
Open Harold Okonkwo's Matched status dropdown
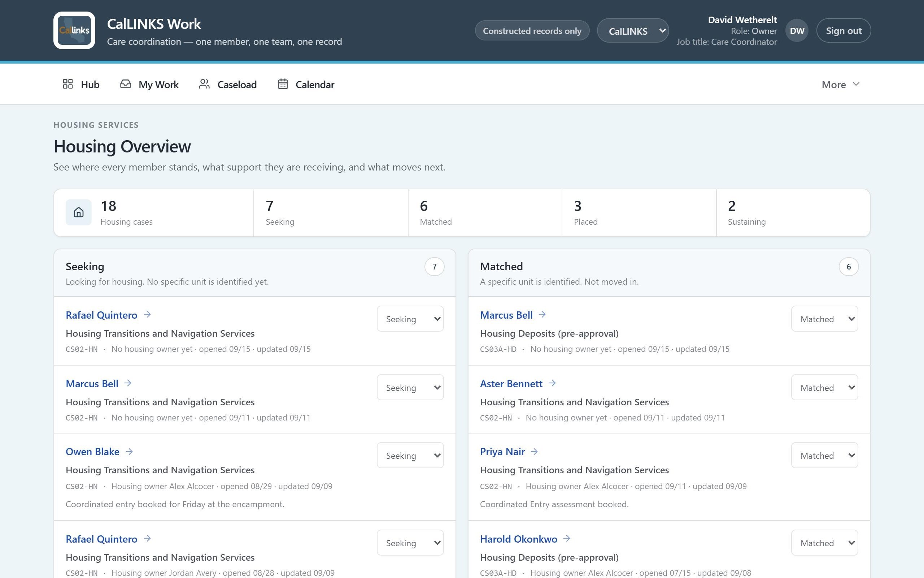point(824,543)
